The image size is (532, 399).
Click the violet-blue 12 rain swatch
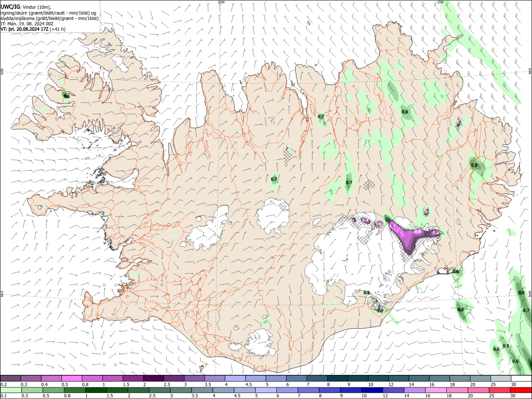(393, 390)
